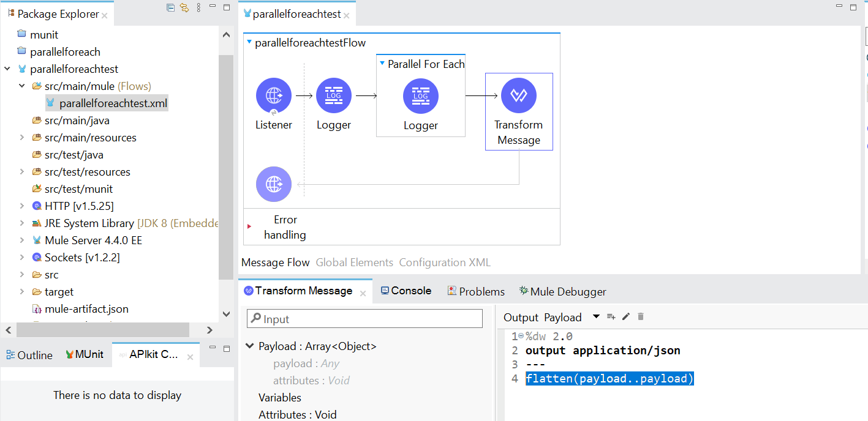This screenshot has width=868, height=421.
Task: Select mule-artifact.json in Package Explorer
Action: point(86,309)
